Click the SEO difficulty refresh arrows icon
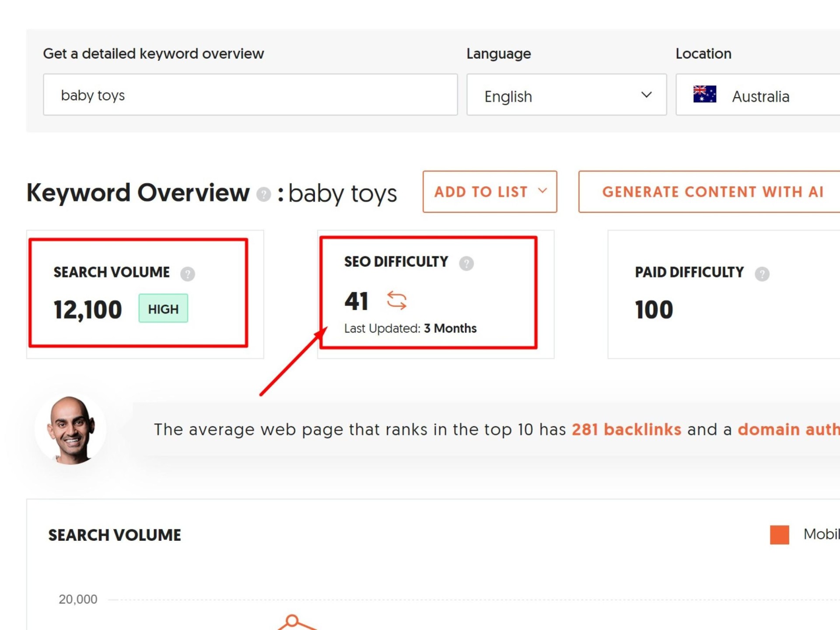840x630 pixels. pos(396,301)
